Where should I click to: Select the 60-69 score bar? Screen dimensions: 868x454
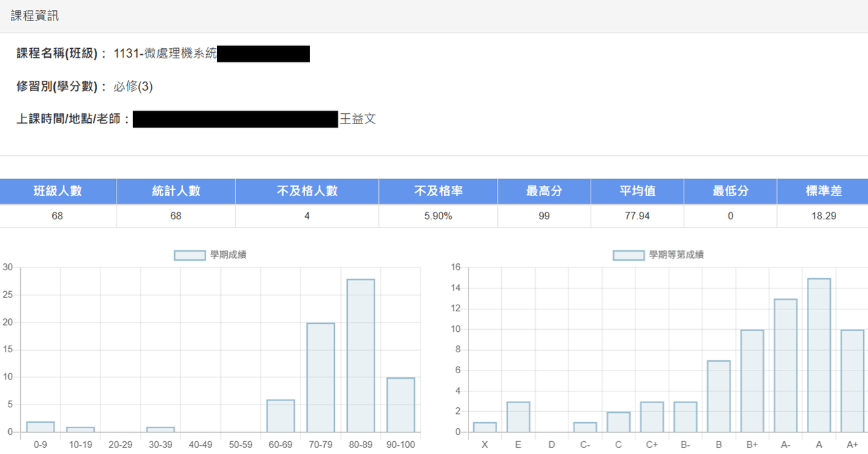coord(281,416)
